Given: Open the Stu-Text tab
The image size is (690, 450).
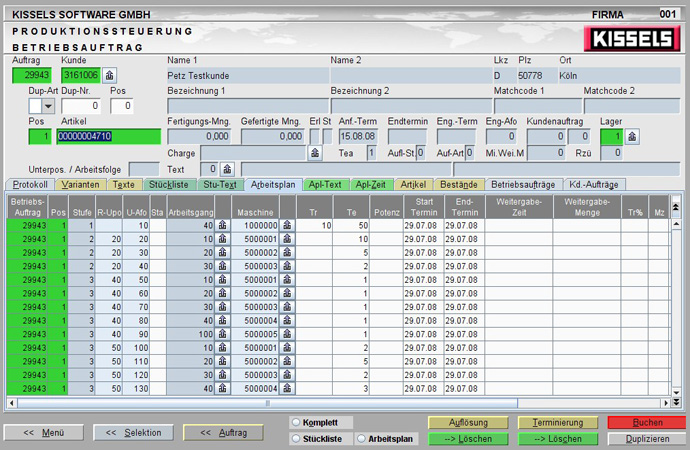Looking at the screenshot, I should click(220, 185).
